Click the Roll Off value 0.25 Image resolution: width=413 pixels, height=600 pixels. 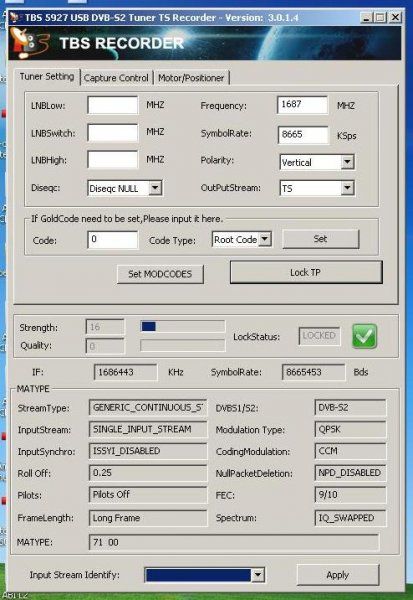click(148, 473)
